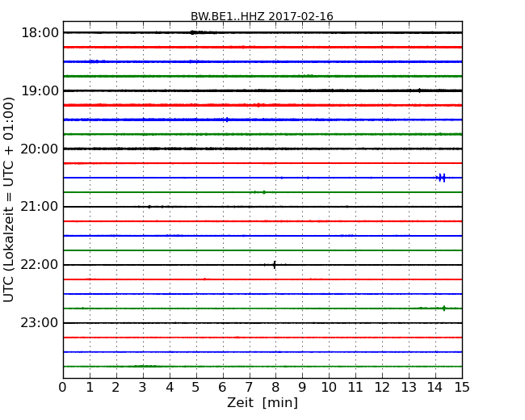Click the y-axis label UTC (Lokalzeit = UTC + 01:00)
The image size is (525, 420).
[x=8, y=199]
